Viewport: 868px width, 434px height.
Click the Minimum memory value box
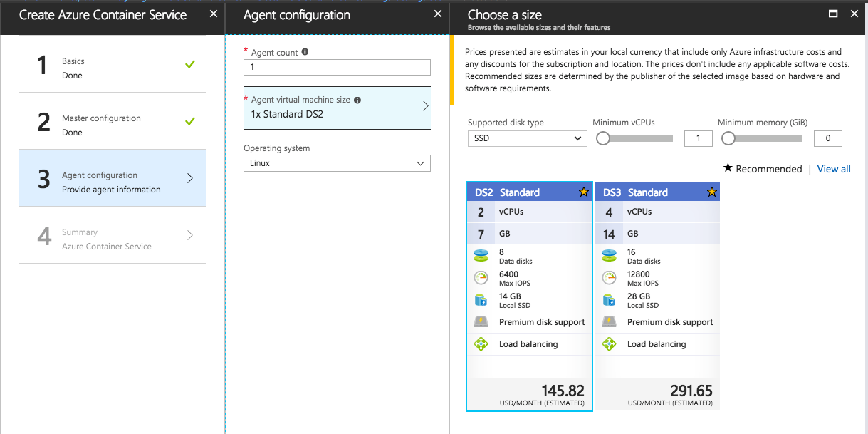pos(827,138)
